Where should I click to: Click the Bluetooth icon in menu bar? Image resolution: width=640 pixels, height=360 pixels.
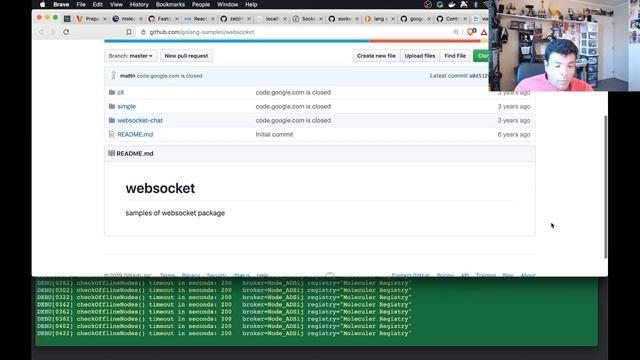tap(476, 4)
